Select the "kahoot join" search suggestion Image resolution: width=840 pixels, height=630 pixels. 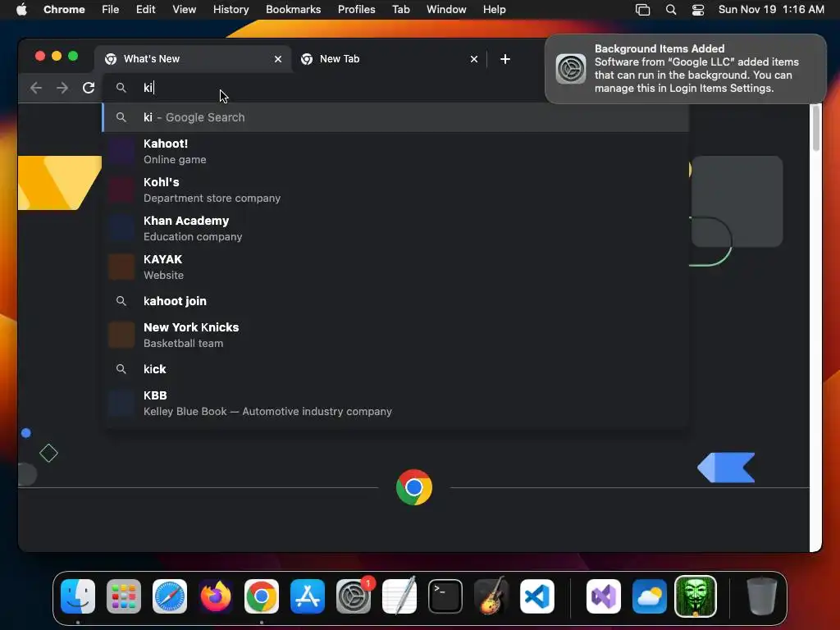395,301
